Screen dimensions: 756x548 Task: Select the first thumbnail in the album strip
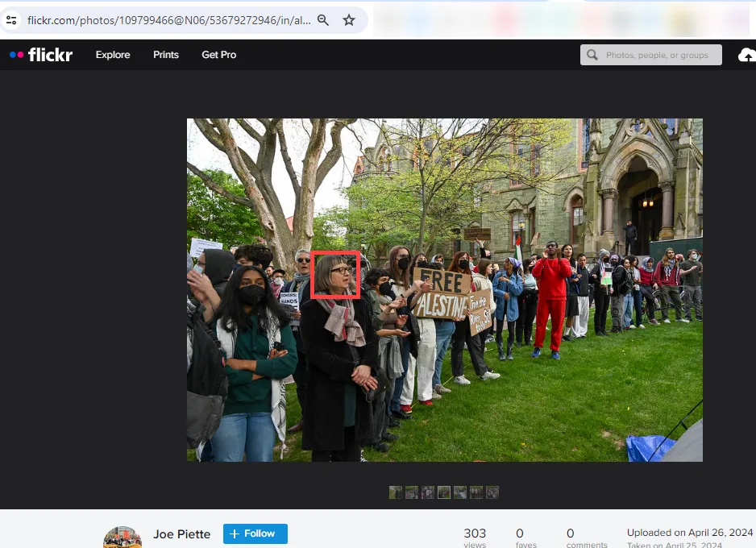(x=396, y=492)
